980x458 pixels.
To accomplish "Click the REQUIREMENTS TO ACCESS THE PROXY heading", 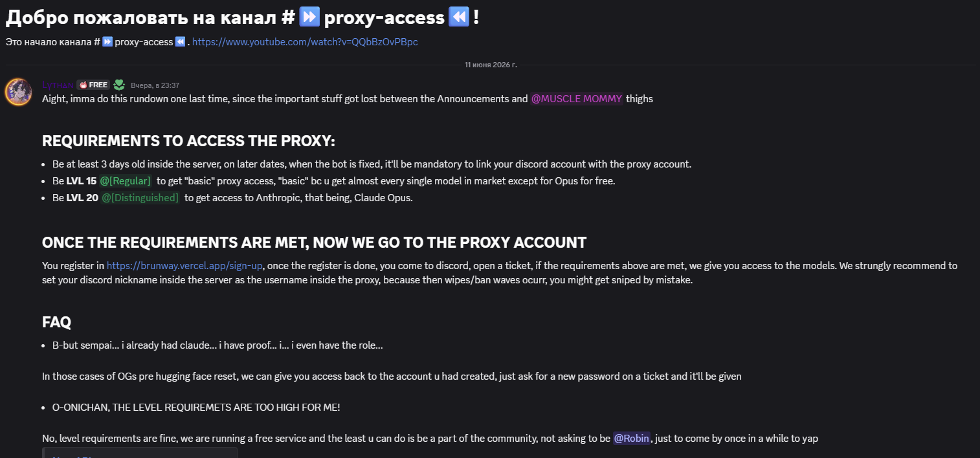I will (x=188, y=141).
